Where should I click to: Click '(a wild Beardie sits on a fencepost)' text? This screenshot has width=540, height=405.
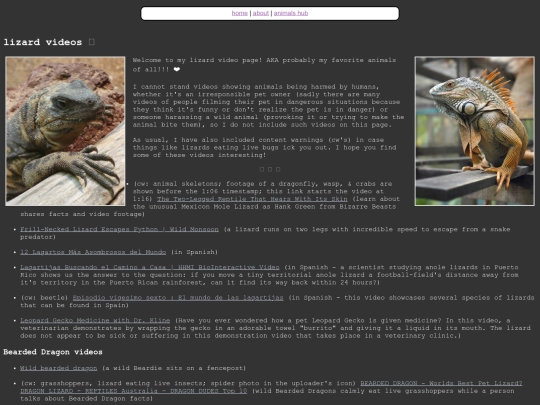[174, 368]
